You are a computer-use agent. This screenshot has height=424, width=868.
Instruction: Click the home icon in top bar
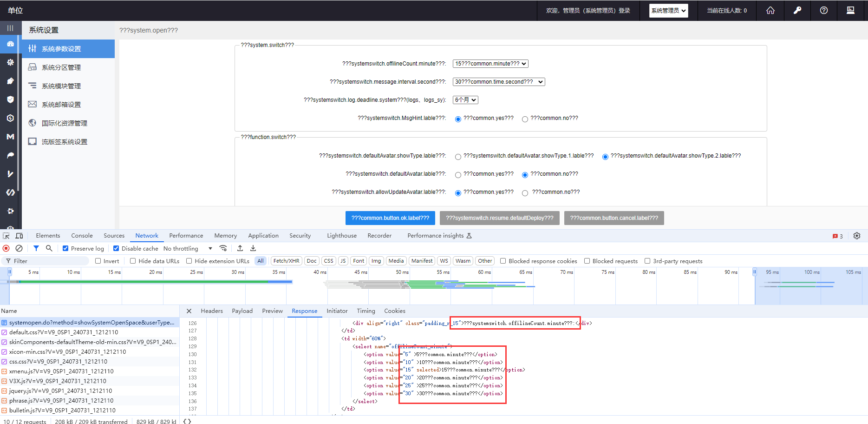(770, 10)
